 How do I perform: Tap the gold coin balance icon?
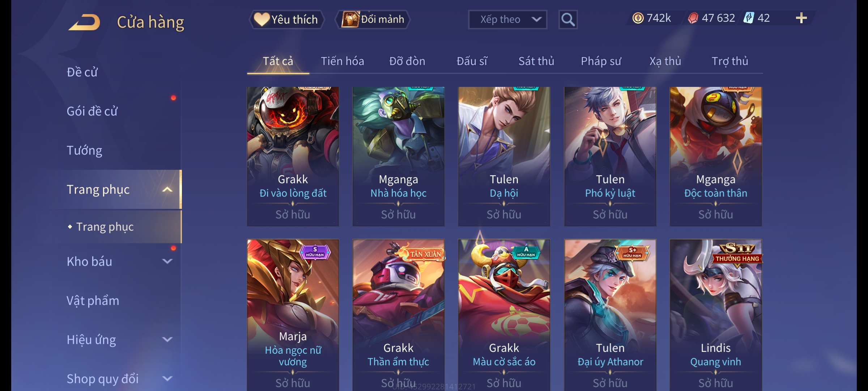(x=638, y=18)
